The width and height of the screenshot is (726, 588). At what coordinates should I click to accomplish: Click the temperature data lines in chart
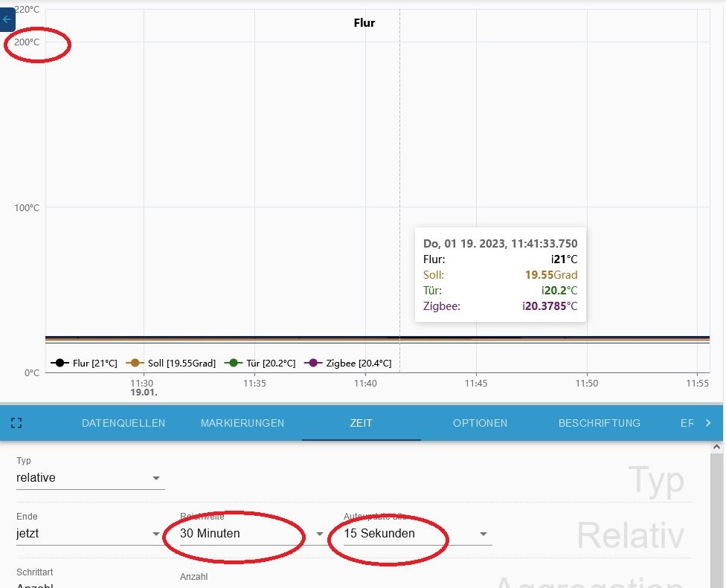tap(377, 339)
